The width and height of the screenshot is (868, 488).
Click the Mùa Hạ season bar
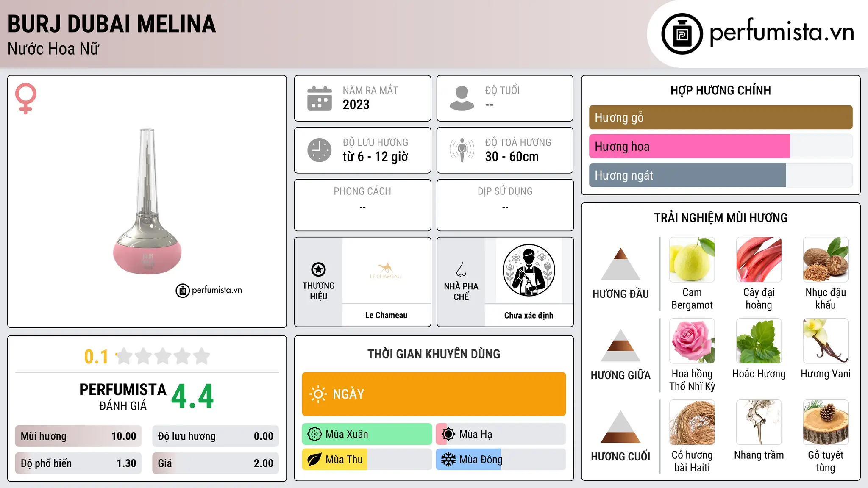pyautogui.click(x=501, y=434)
